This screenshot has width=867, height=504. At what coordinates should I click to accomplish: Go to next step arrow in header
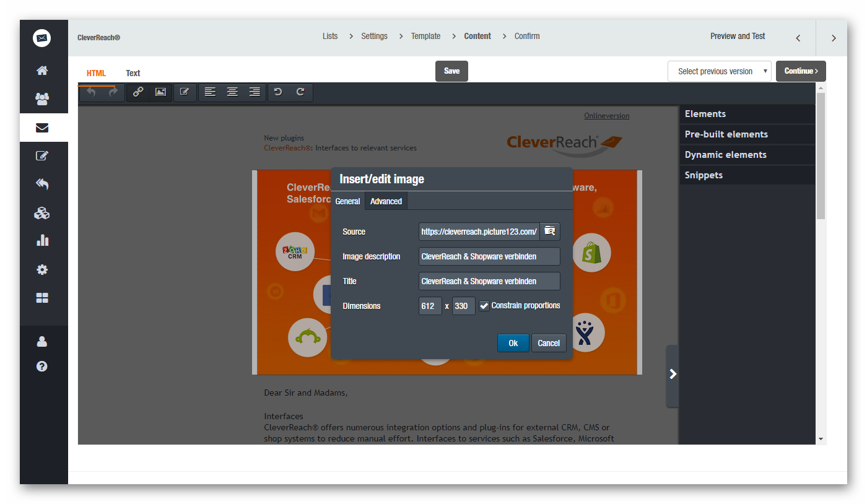click(834, 38)
